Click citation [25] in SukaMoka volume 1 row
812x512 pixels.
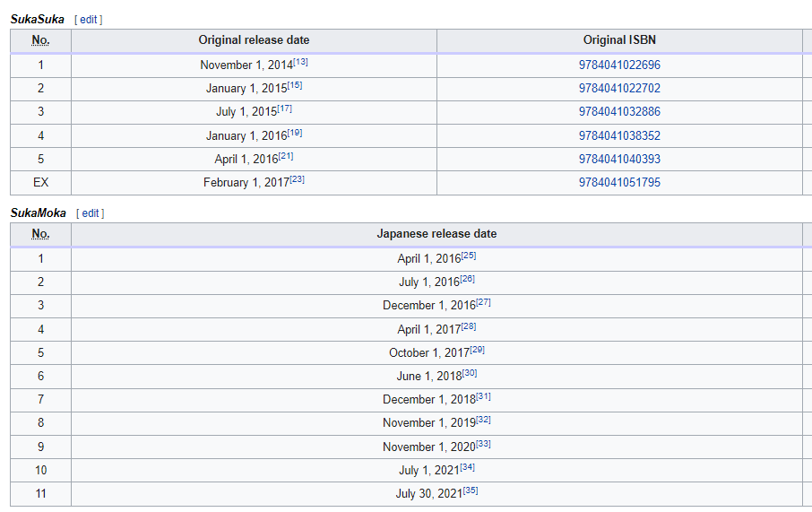coord(469,256)
